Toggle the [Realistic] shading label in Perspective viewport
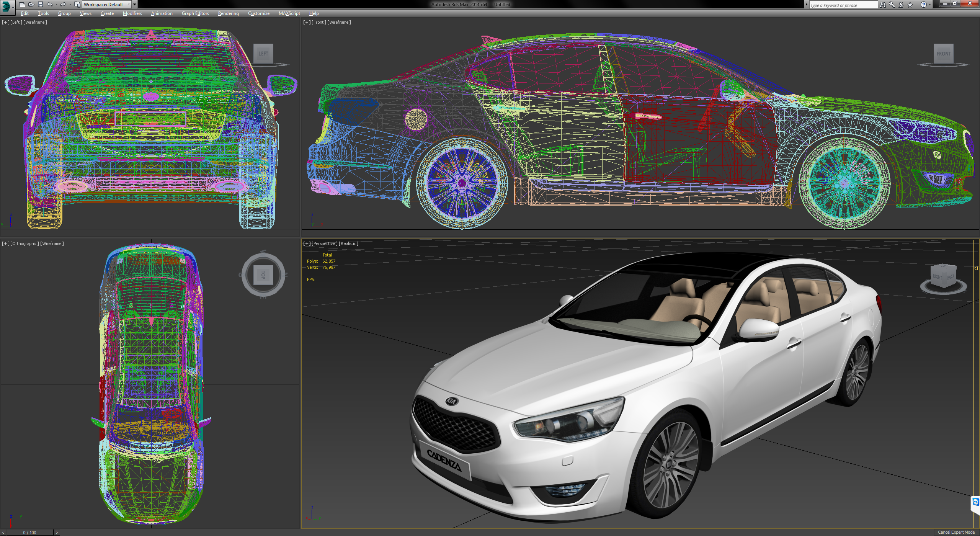Image resolution: width=980 pixels, height=536 pixels. (x=348, y=243)
